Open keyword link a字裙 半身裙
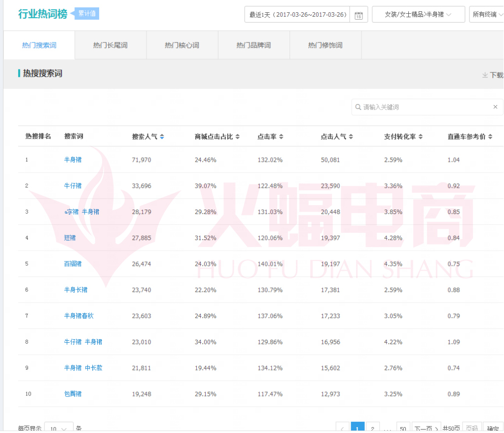 pyautogui.click(x=82, y=212)
